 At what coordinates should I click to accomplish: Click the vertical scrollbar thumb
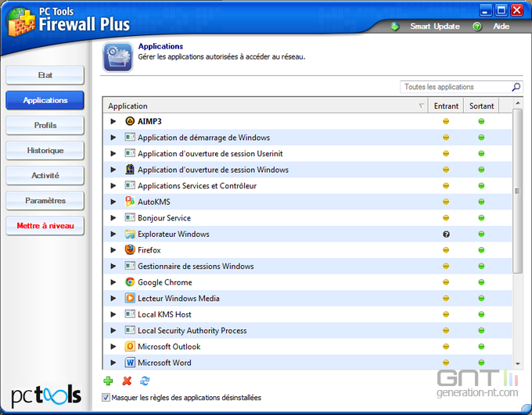coord(517,191)
